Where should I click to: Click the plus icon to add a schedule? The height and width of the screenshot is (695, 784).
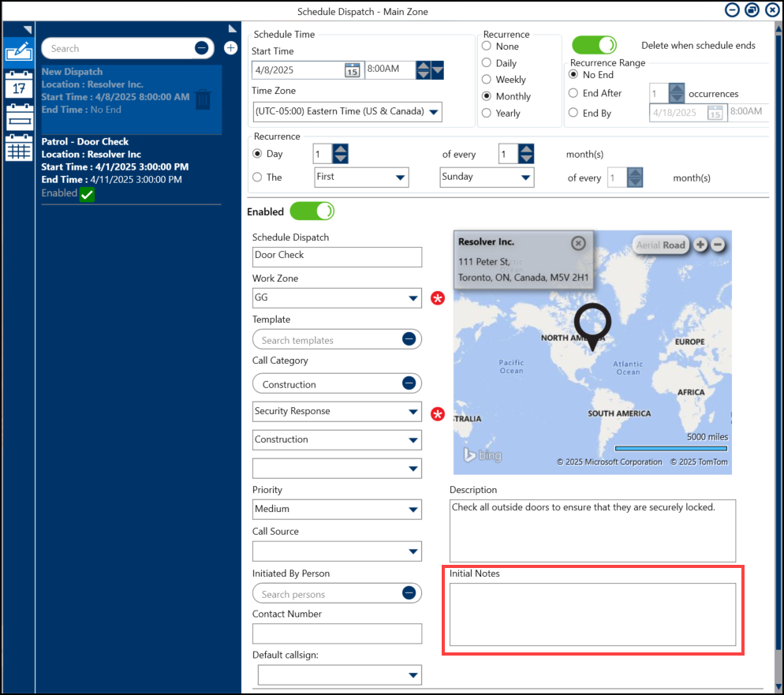point(230,48)
